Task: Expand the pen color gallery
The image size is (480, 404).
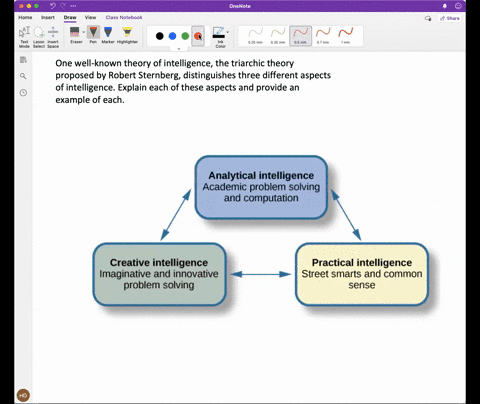Action: pos(179,49)
